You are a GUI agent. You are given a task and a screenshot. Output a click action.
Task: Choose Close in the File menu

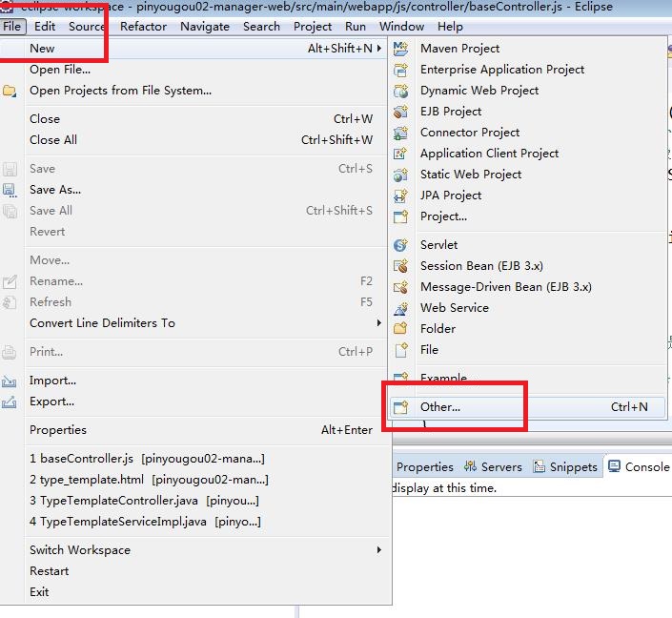point(193,119)
